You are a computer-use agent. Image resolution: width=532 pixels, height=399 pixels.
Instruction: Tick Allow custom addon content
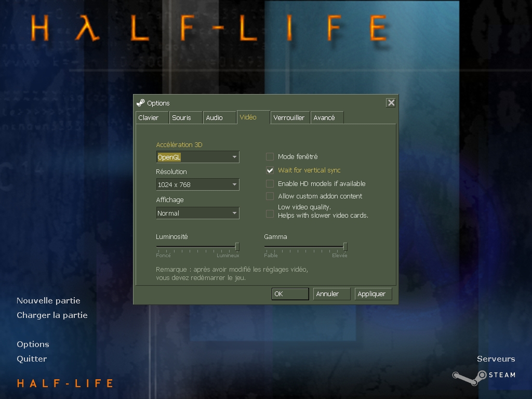[270, 196]
